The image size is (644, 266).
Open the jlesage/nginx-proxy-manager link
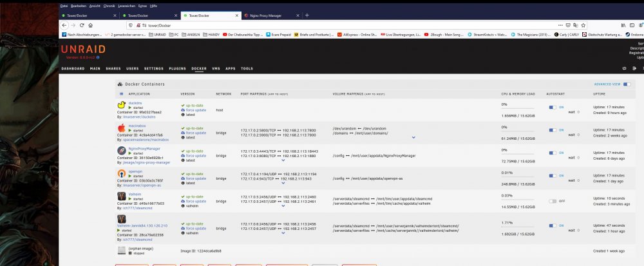[146, 162]
